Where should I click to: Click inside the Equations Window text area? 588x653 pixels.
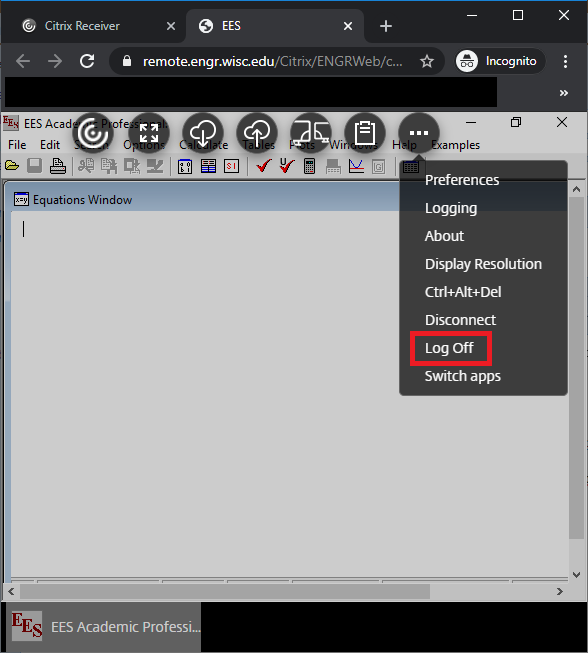click(289, 394)
